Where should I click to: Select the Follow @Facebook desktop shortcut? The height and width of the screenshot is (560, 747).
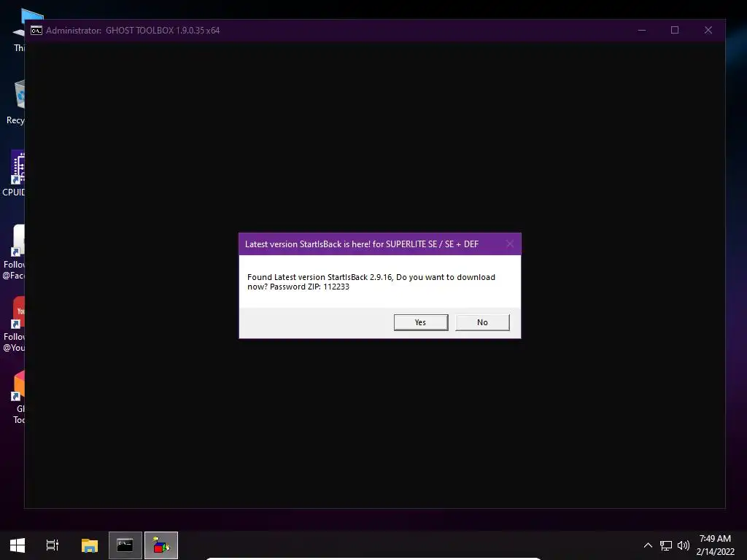(x=15, y=252)
